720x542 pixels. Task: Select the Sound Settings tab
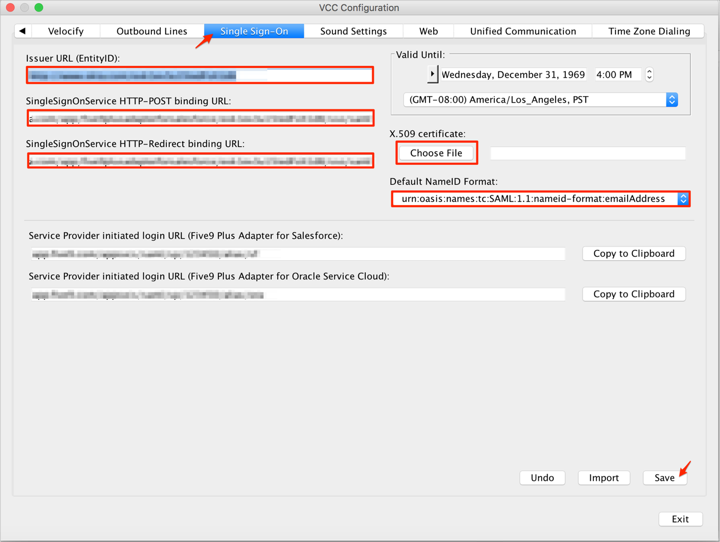[x=353, y=31]
